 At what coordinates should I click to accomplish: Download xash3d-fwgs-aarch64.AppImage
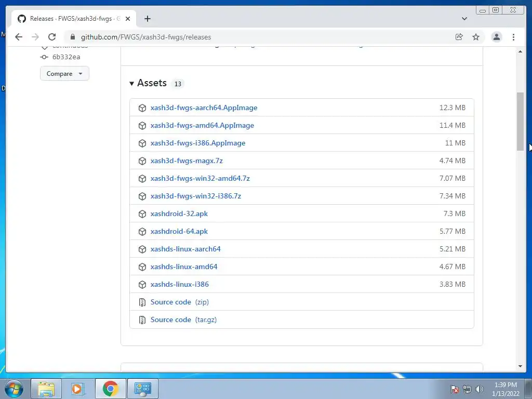pos(204,108)
